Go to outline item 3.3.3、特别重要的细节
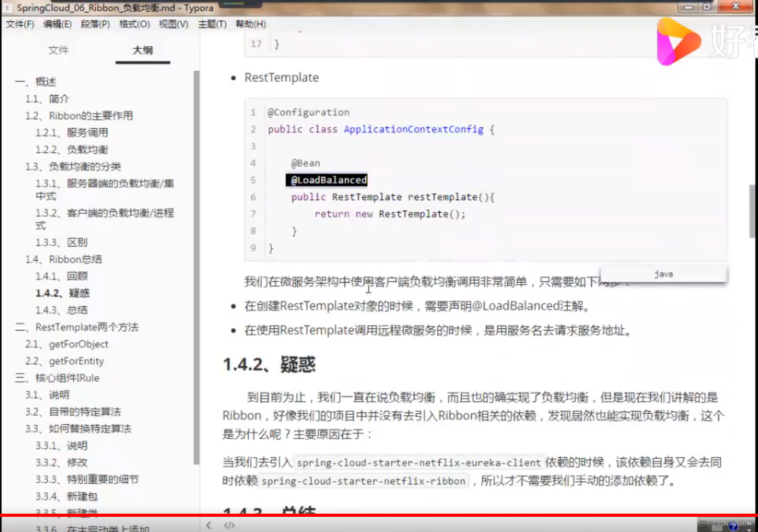Viewport: 758px width, 532px height. click(x=87, y=479)
